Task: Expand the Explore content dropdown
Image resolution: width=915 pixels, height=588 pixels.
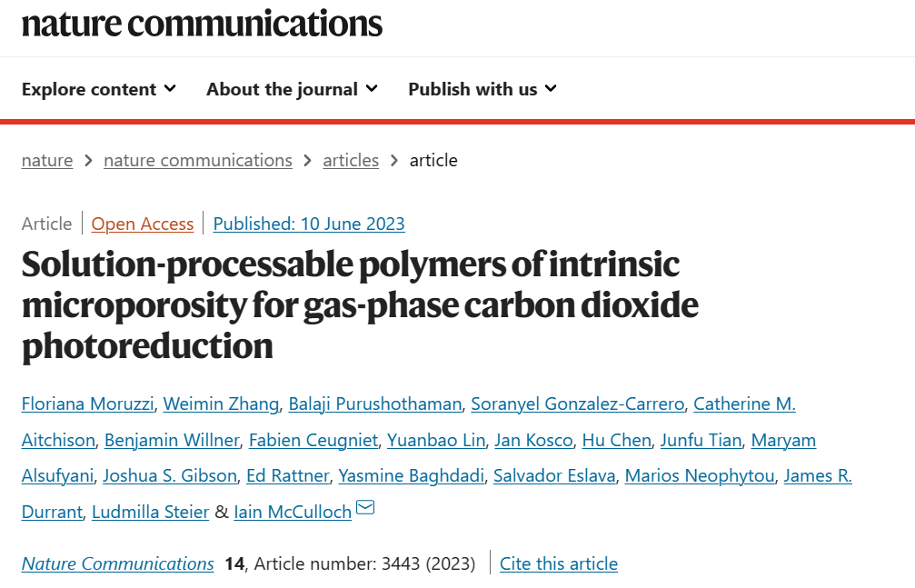Action: tap(99, 89)
